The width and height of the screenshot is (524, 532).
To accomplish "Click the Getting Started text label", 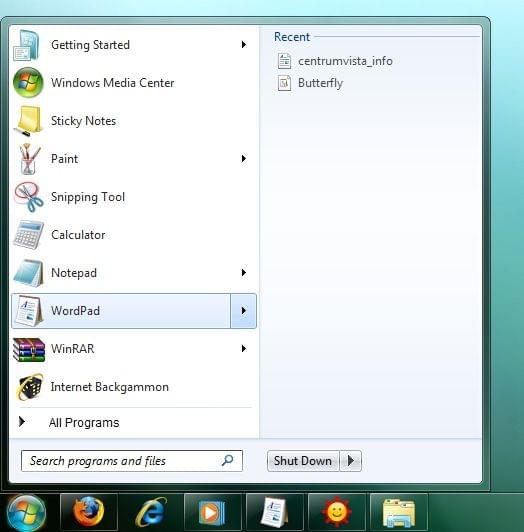I will pos(90,45).
